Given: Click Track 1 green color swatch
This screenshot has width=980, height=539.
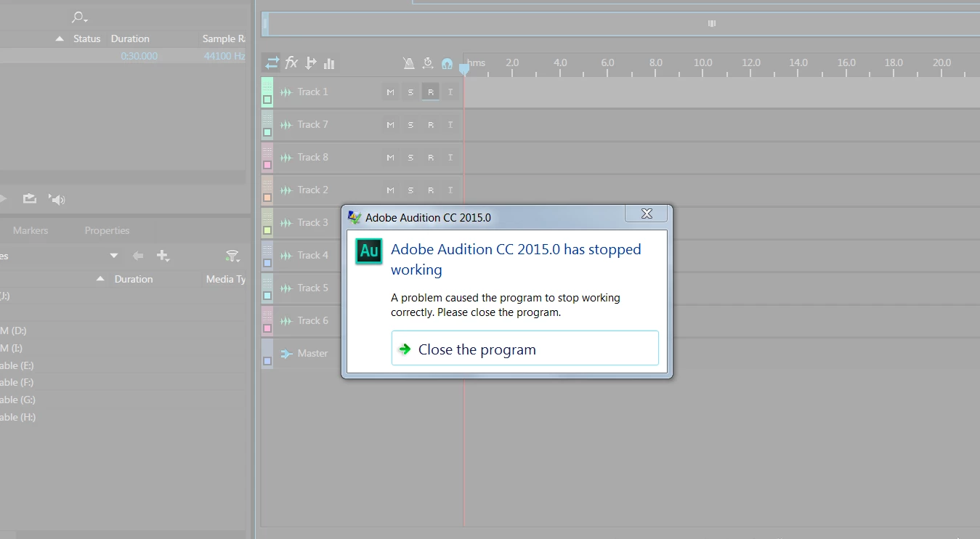Looking at the screenshot, I should (x=267, y=100).
